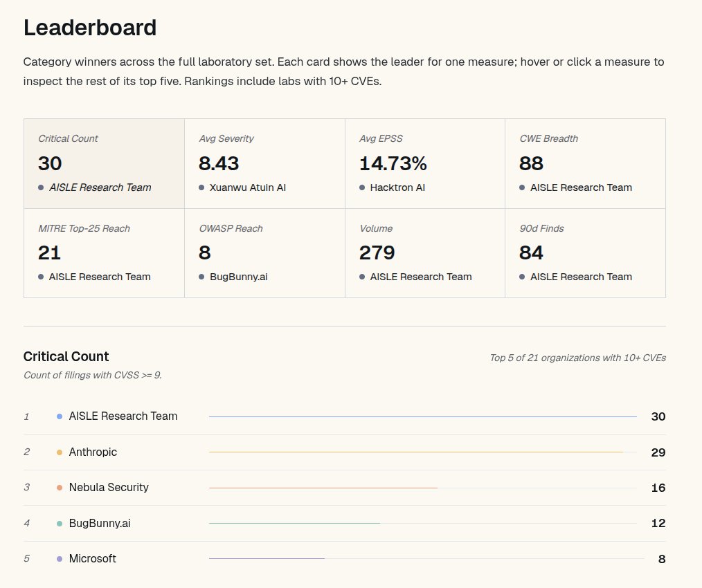Select the Avg Severity measure card
This screenshot has height=588, width=702.
[x=264, y=163]
